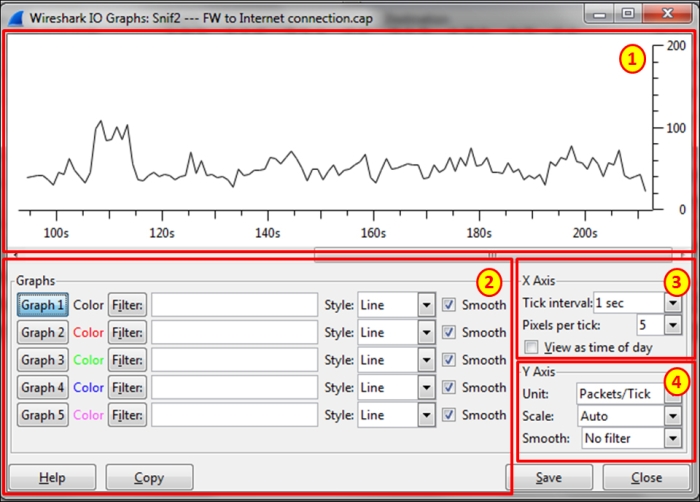Click the horizontal scrollbar under the graph
Viewport: 700px width, 502px height.
tap(493, 255)
